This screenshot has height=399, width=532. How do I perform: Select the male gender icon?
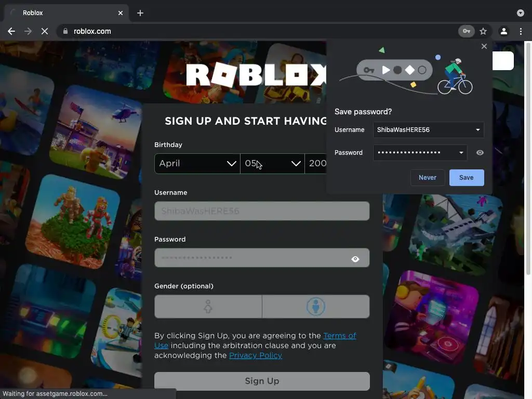(316, 307)
